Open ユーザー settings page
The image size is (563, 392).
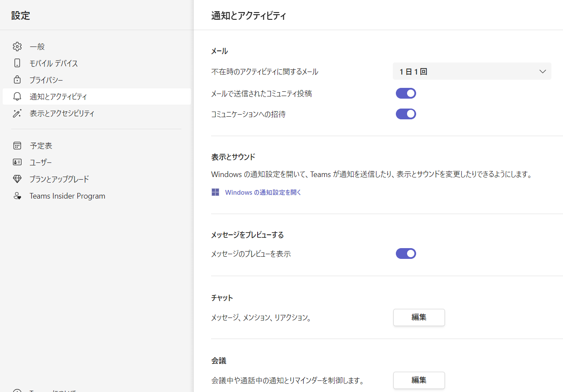click(97, 162)
